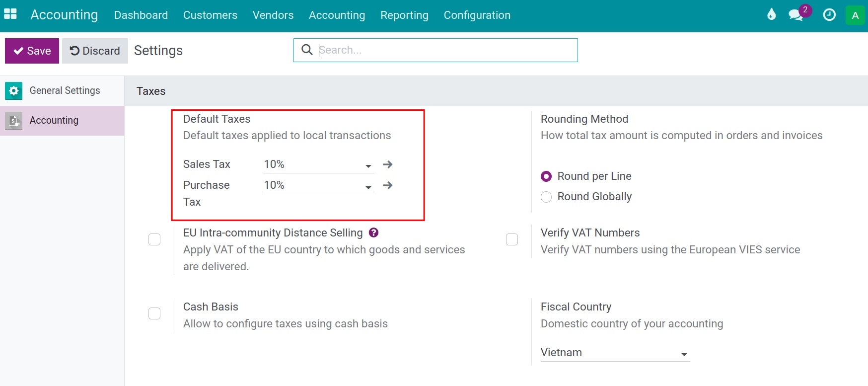Image resolution: width=868 pixels, height=386 pixels.
Task: Click the Accounting sidebar app icon
Action: [14, 121]
